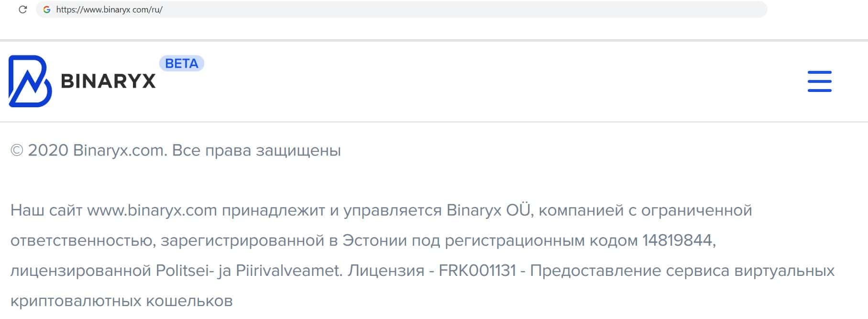Click the blue Binaryx B logo
The width and height of the screenshot is (868, 319).
coord(30,81)
